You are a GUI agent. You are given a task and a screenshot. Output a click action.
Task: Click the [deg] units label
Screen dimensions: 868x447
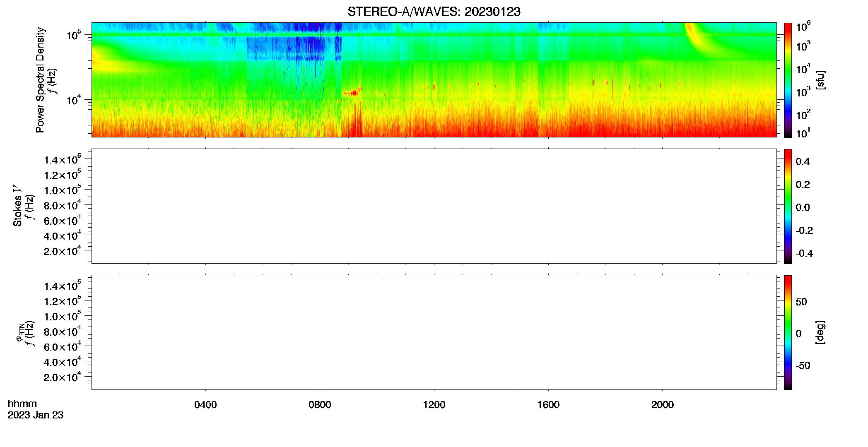click(x=820, y=332)
